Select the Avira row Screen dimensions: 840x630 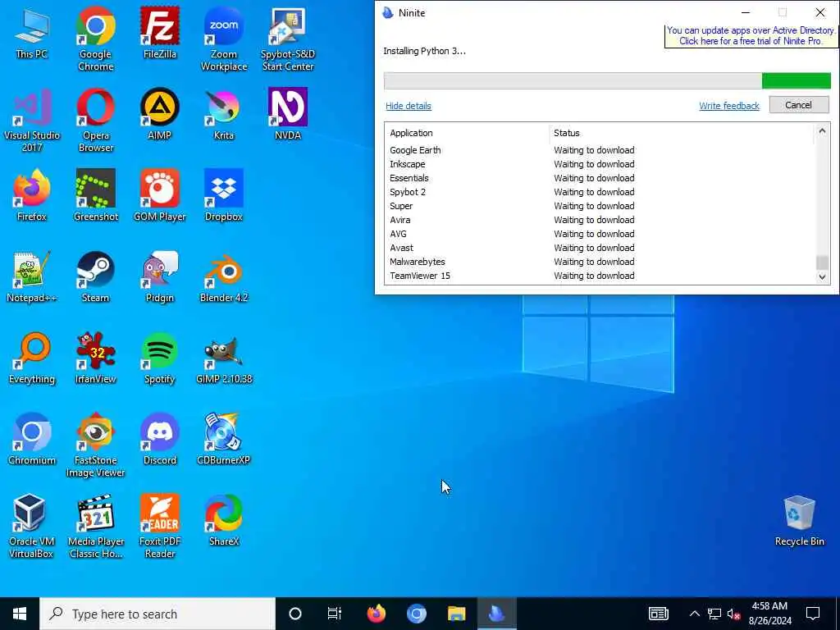600,220
